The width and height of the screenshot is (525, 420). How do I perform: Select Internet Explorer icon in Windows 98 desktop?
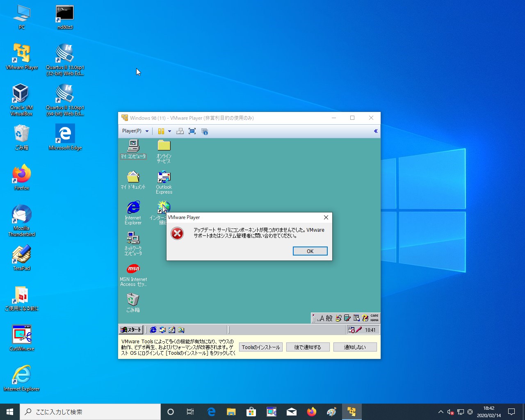[133, 213]
